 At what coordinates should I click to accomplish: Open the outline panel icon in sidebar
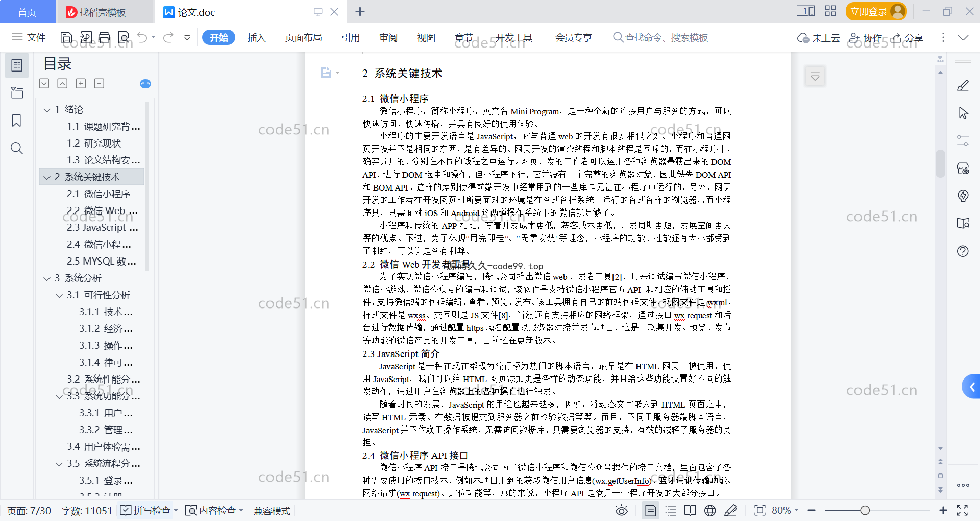tap(17, 65)
